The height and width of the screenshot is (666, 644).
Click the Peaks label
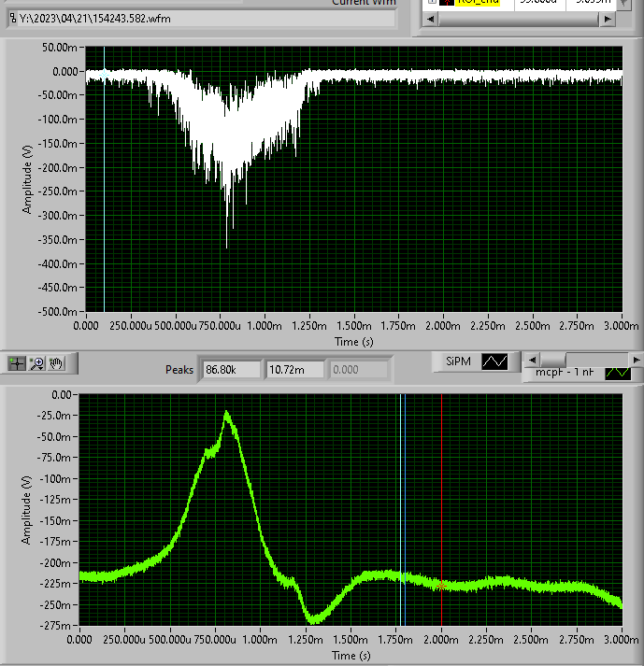pyautogui.click(x=179, y=370)
